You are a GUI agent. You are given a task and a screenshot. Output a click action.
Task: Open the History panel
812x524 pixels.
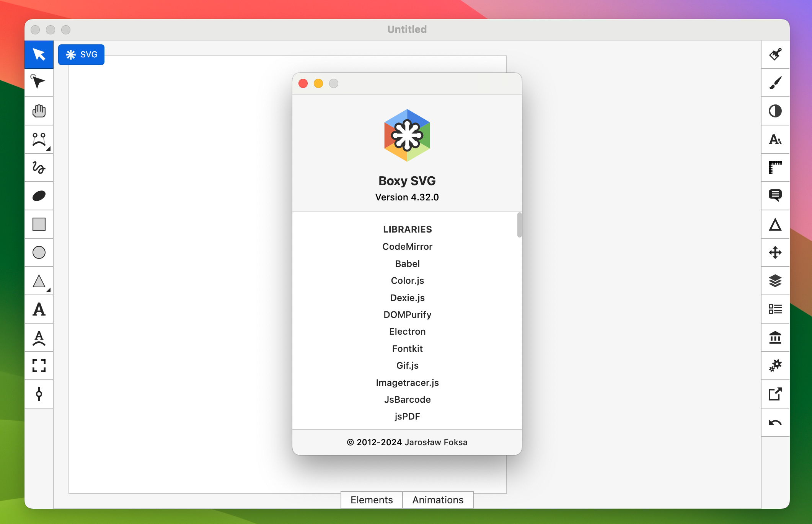tap(775, 422)
